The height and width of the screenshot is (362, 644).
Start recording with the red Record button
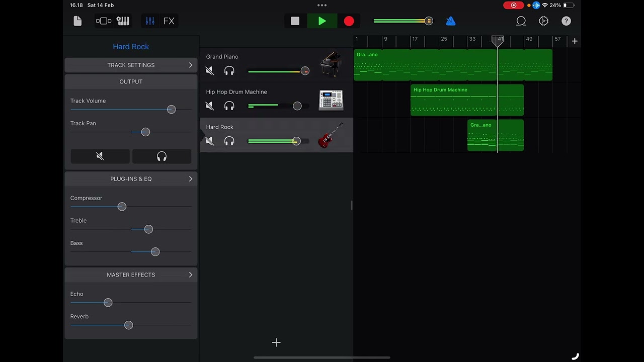click(x=349, y=21)
